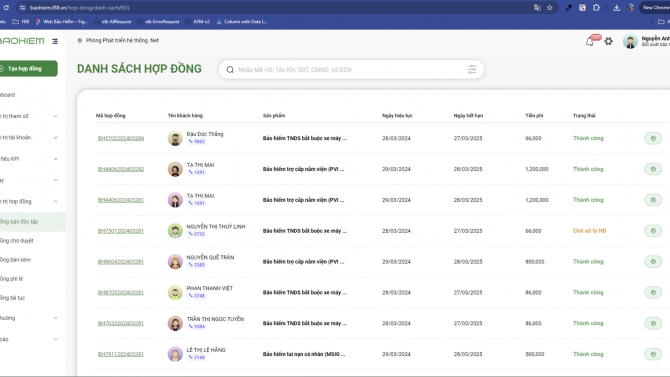Image resolution: width=670 pixels, height=377 pixels.
Task: Click view icon in LÊ THỊ LỆ HẰNG row
Action: pos(653,354)
